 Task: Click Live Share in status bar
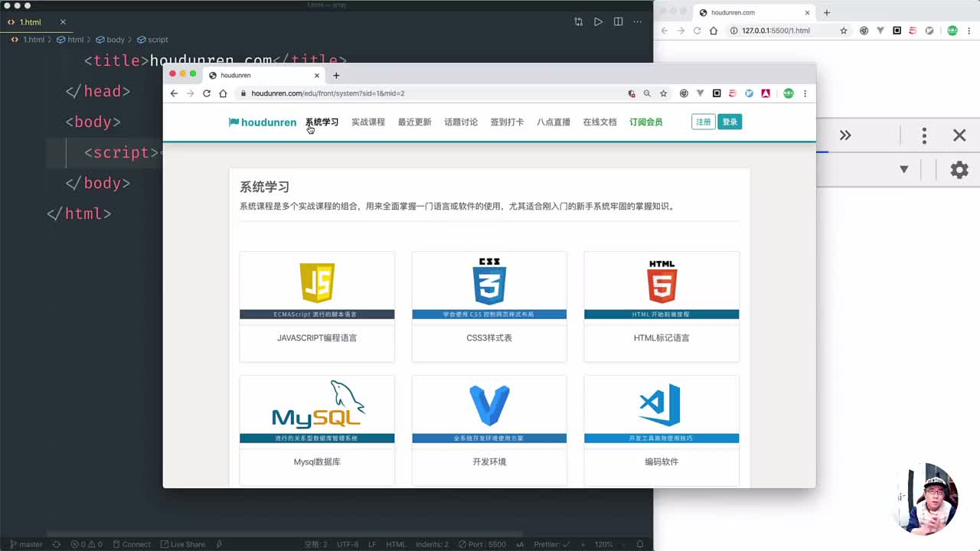[182, 545]
